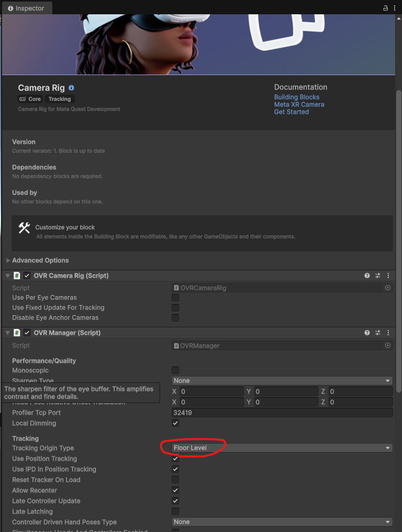Uncheck Use IPD In Position Tracking
Viewport: 402px width, 532px height.
pos(175,469)
